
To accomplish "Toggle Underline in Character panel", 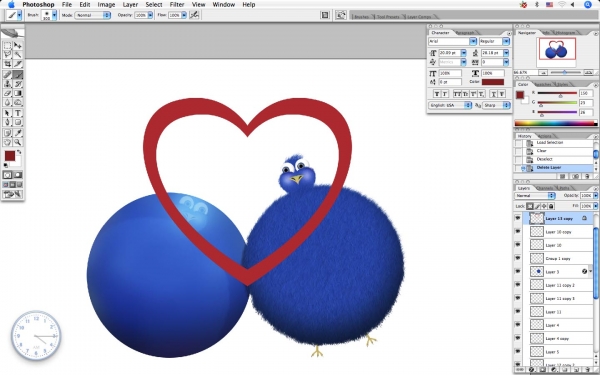I will pos(494,94).
